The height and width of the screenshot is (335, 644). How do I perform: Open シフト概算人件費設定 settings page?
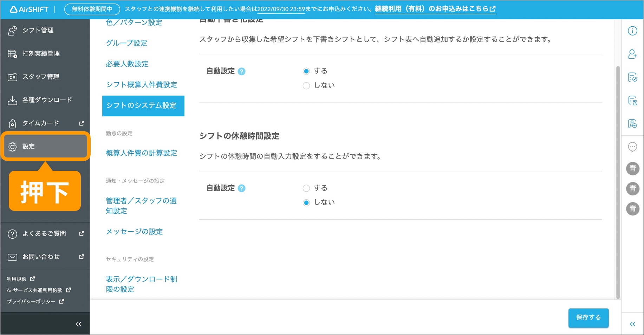142,85
